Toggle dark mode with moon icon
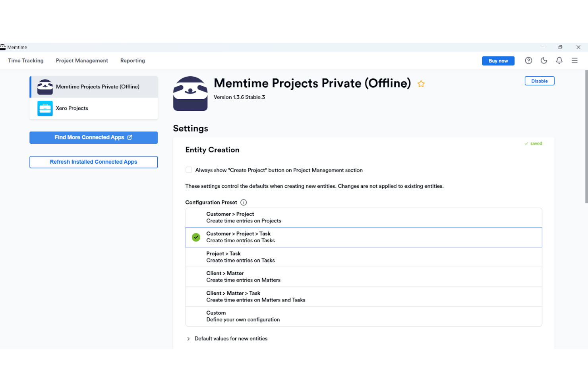This screenshot has height=392, width=588. (544, 60)
